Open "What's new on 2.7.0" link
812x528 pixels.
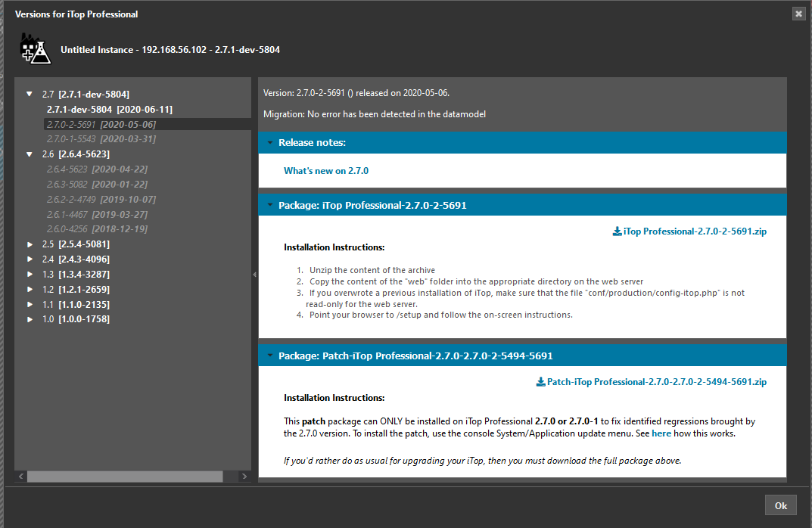click(x=326, y=171)
